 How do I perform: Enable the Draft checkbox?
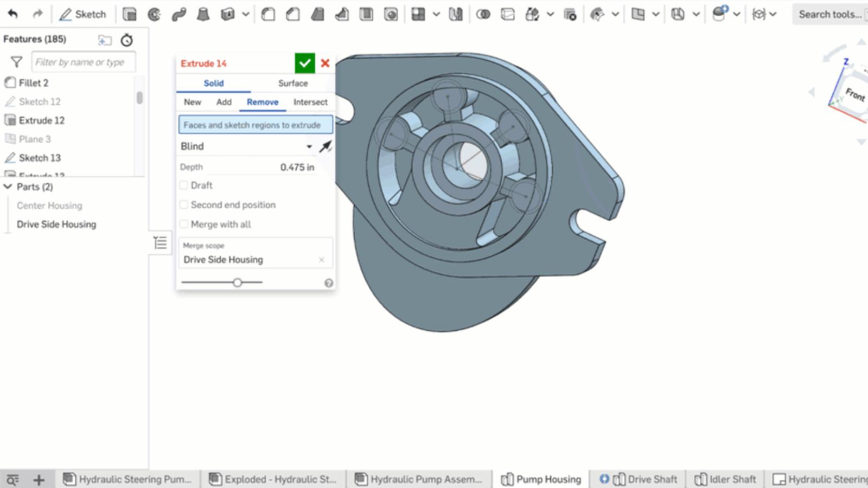pyautogui.click(x=184, y=185)
